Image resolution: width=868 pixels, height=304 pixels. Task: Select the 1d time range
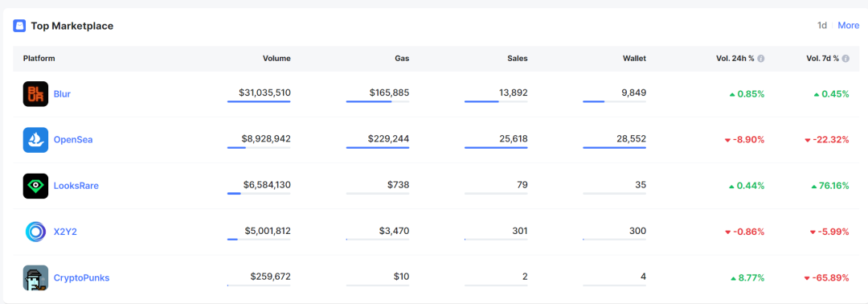click(822, 26)
